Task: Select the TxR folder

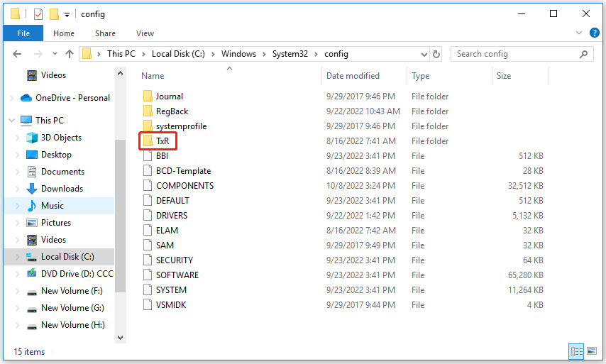Action: (162, 141)
